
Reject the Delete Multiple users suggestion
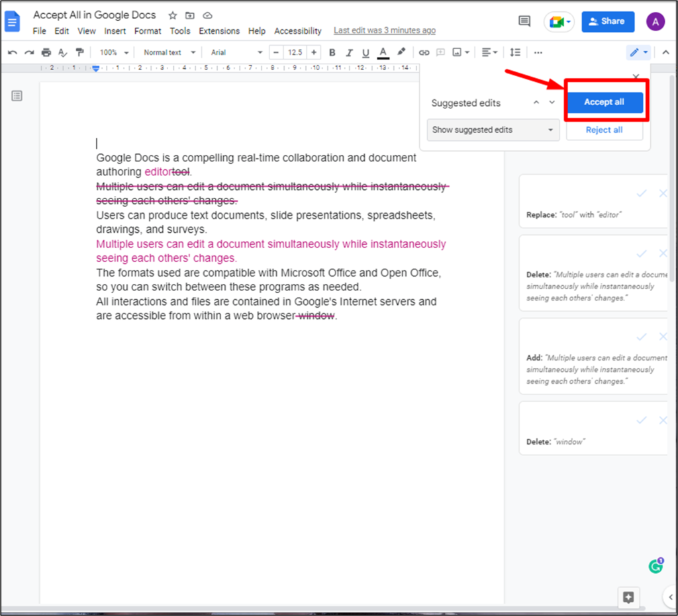(x=662, y=253)
